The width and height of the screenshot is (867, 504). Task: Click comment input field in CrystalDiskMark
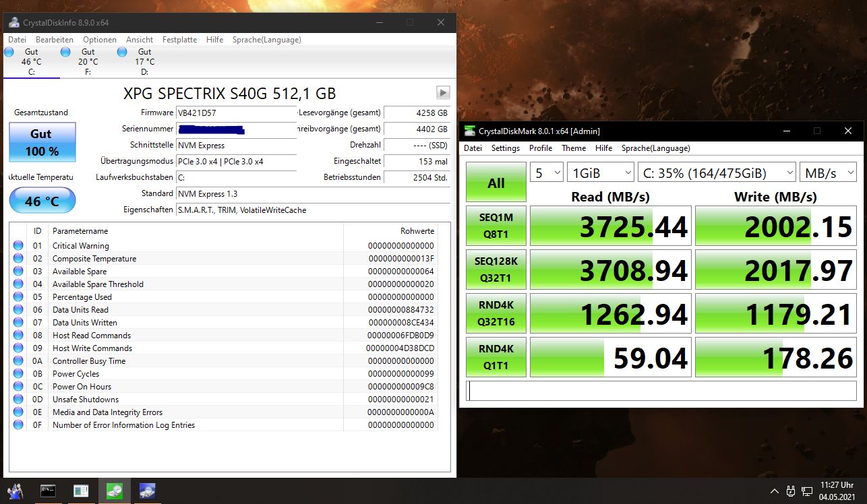[x=661, y=391]
